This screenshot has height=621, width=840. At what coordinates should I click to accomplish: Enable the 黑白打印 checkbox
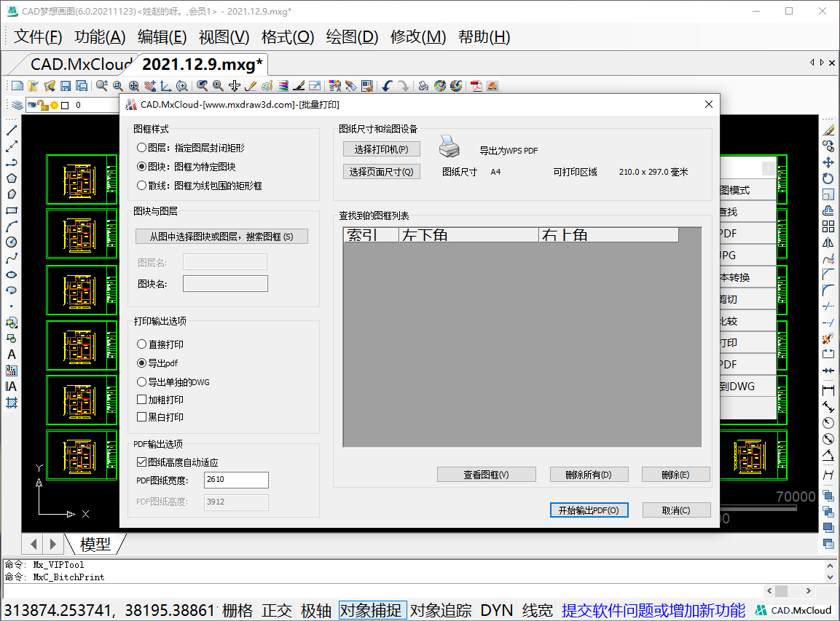pos(160,416)
